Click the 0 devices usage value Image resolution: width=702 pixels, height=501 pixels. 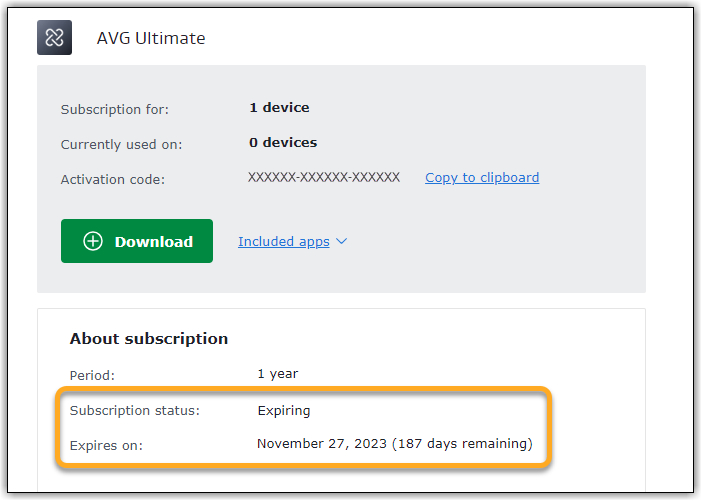tap(282, 143)
